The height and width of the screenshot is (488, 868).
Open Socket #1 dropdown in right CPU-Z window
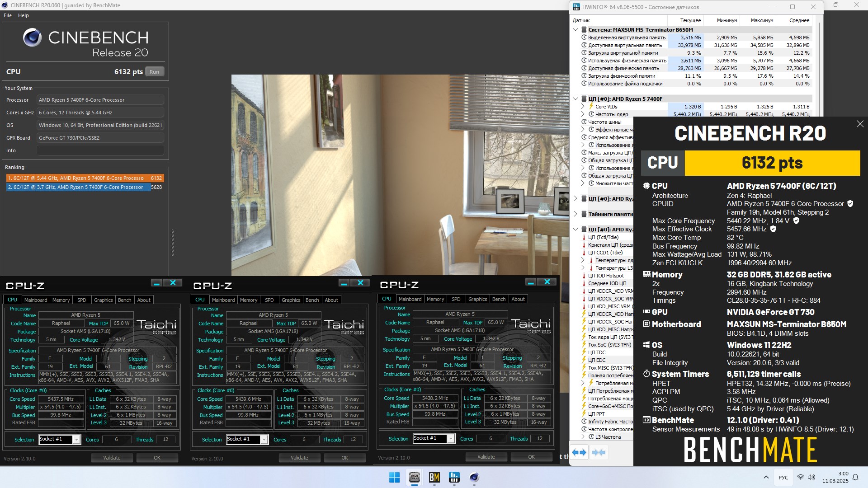click(x=451, y=438)
